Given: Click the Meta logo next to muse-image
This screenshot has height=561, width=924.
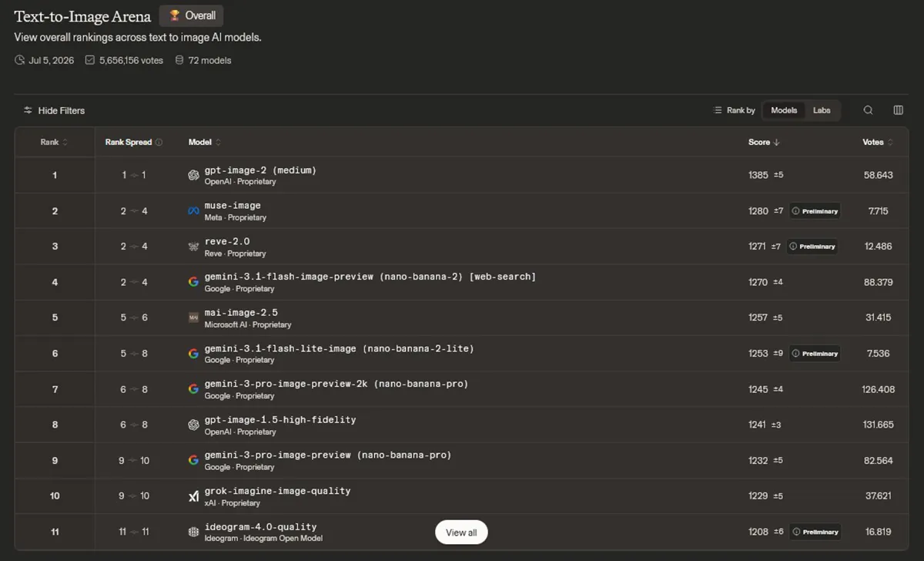Looking at the screenshot, I should [x=193, y=211].
